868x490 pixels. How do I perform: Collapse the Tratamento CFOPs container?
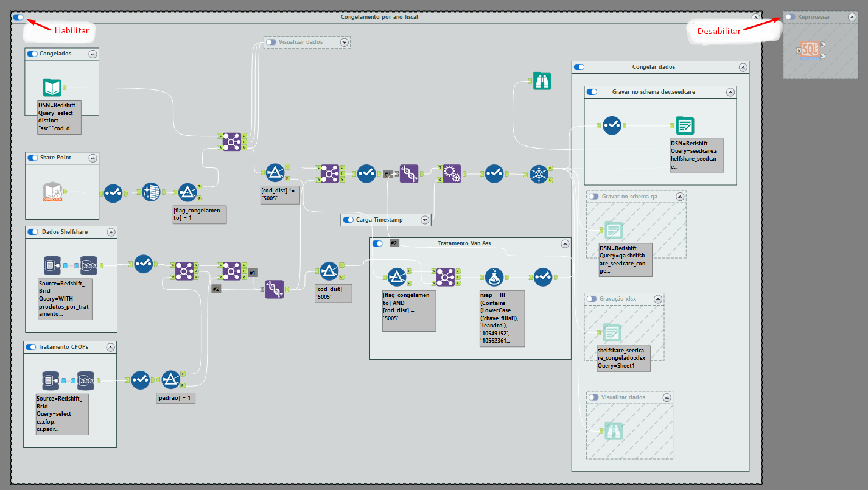coord(110,347)
